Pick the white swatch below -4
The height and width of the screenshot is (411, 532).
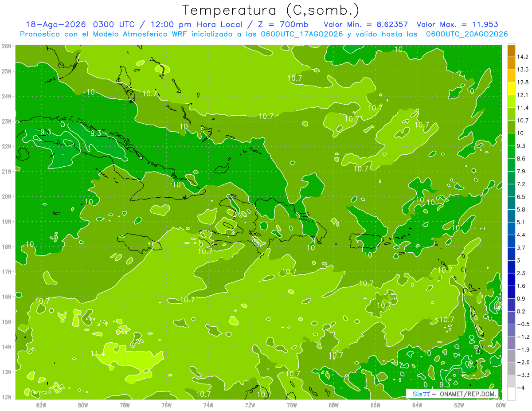pyautogui.click(x=511, y=394)
